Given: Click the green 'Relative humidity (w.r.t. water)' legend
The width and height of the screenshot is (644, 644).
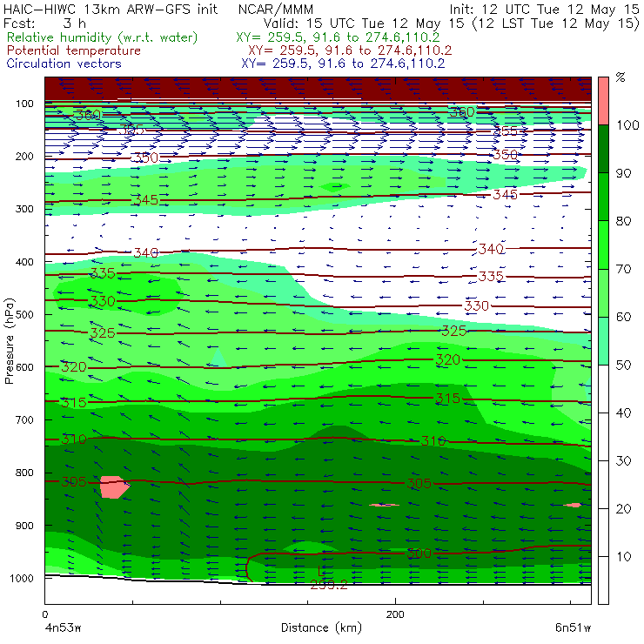Looking at the screenshot, I should (103, 37).
